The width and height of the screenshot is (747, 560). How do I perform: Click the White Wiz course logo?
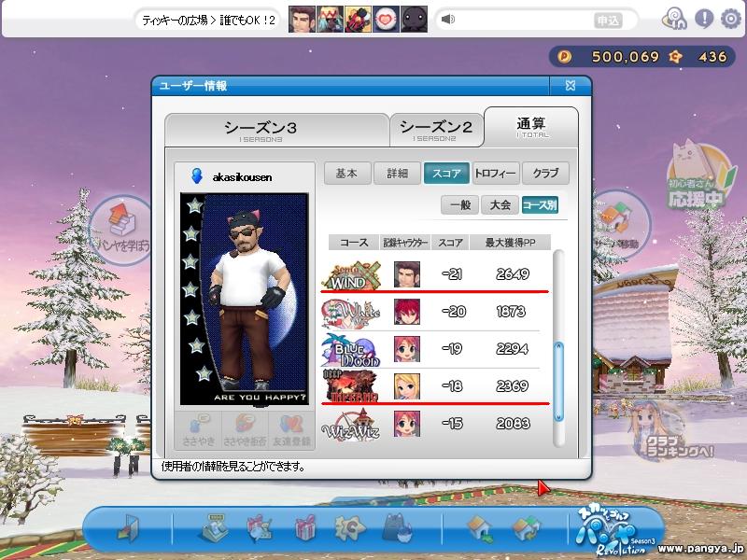(351, 313)
